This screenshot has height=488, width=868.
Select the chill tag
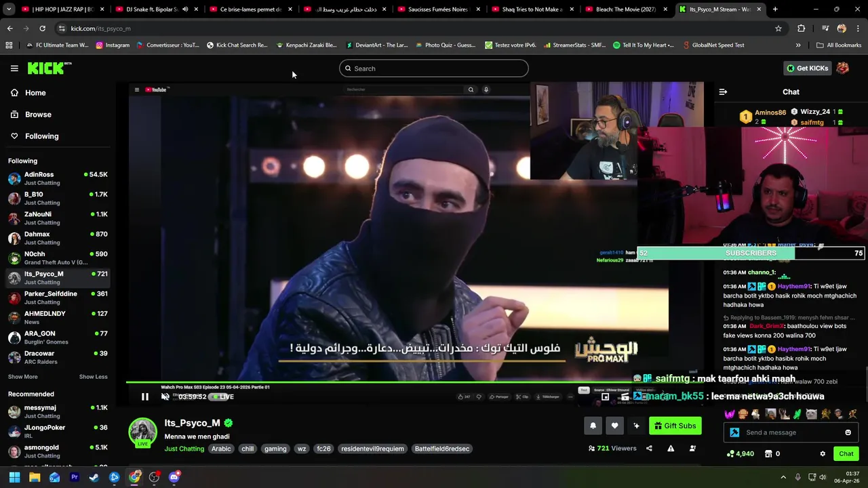[x=248, y=449]
